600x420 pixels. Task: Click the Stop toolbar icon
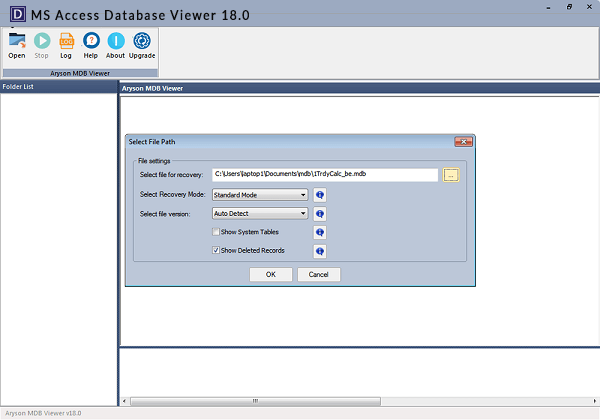click(x=41, y=46)
